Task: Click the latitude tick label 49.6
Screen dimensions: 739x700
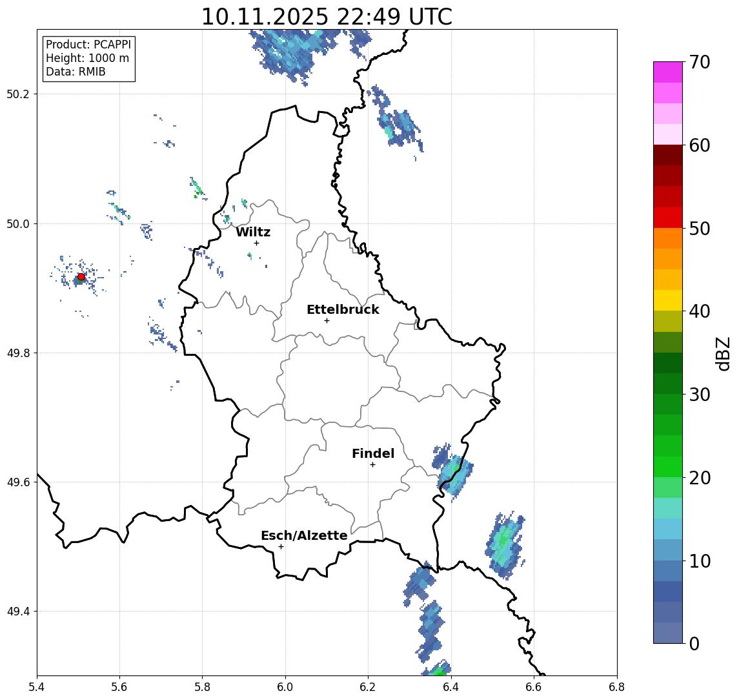Action: pyautogui.click(x=18, y=482)
